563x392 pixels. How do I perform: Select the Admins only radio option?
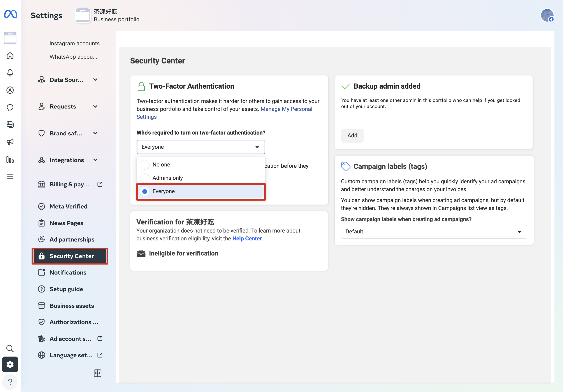pos(145,178)
